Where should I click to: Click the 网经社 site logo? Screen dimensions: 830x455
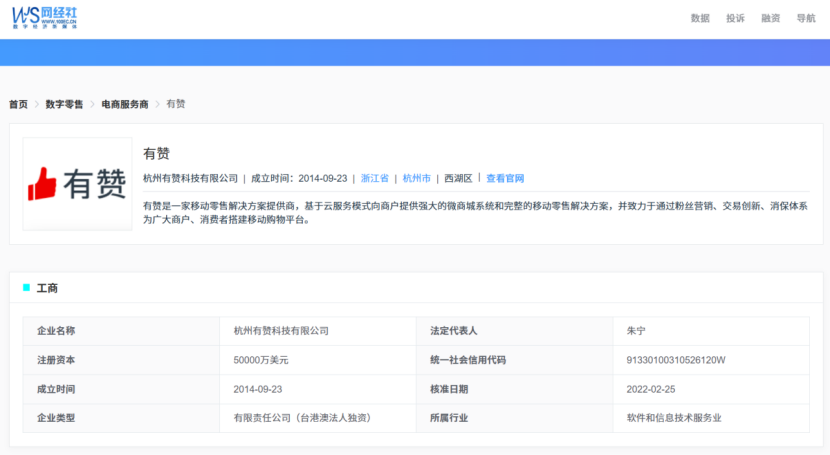(x=45, y=18)
